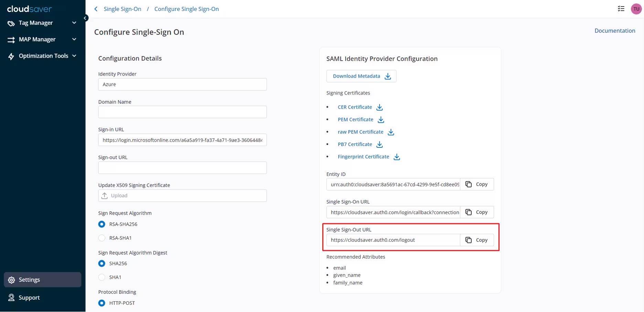Click download icon beside raw PEM Certificate
The height and width of the screenshot is (312, 644).
[x=391, y=132]
